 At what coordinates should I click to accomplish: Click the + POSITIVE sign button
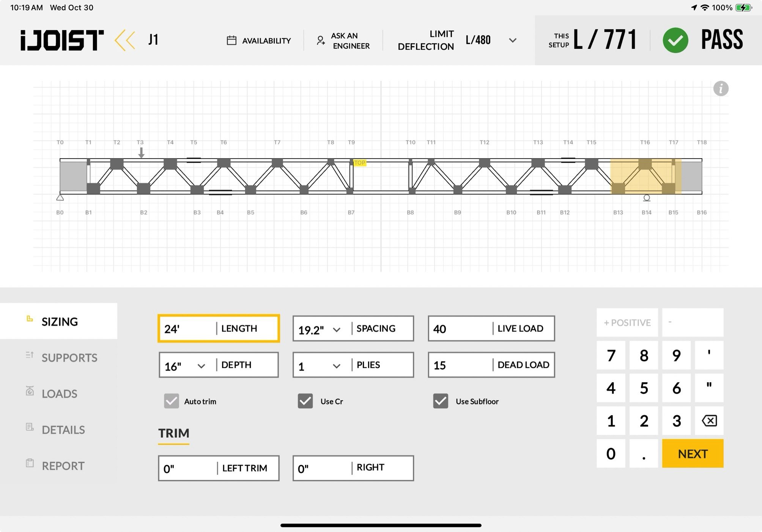[627, 323]
